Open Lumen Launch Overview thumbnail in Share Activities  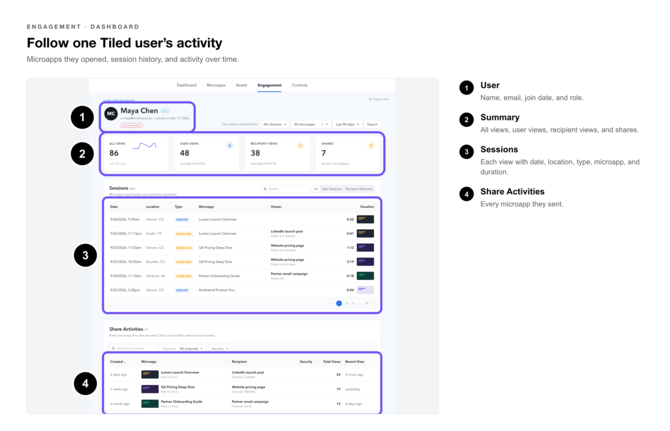[150, 375]
